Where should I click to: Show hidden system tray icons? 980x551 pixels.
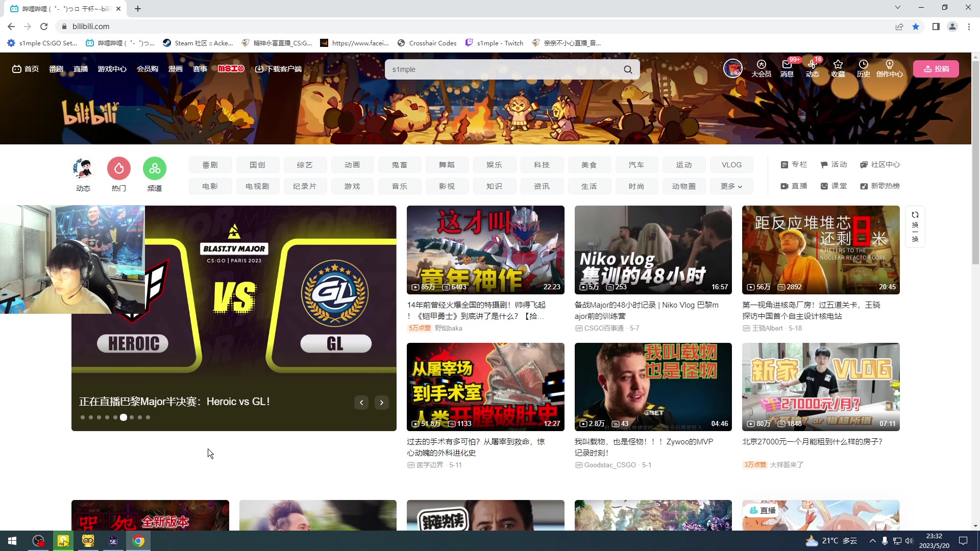(x=872, y=541)
